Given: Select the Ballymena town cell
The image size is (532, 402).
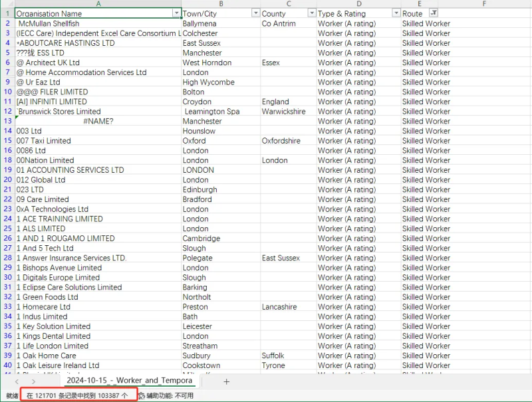Looking at the screenshot, I should click(221, 23).
